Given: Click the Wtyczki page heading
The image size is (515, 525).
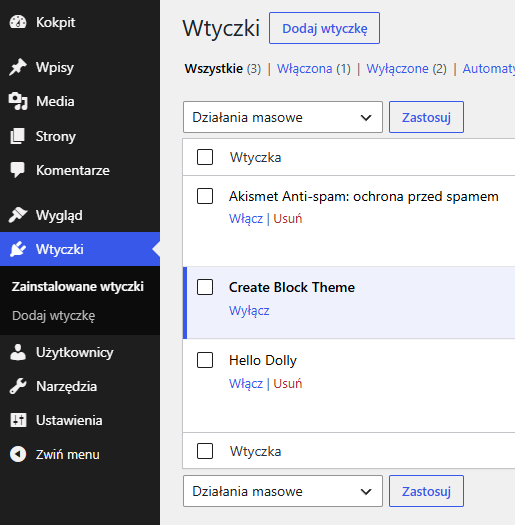Looking at the screenshot, I should coord(221,28).
